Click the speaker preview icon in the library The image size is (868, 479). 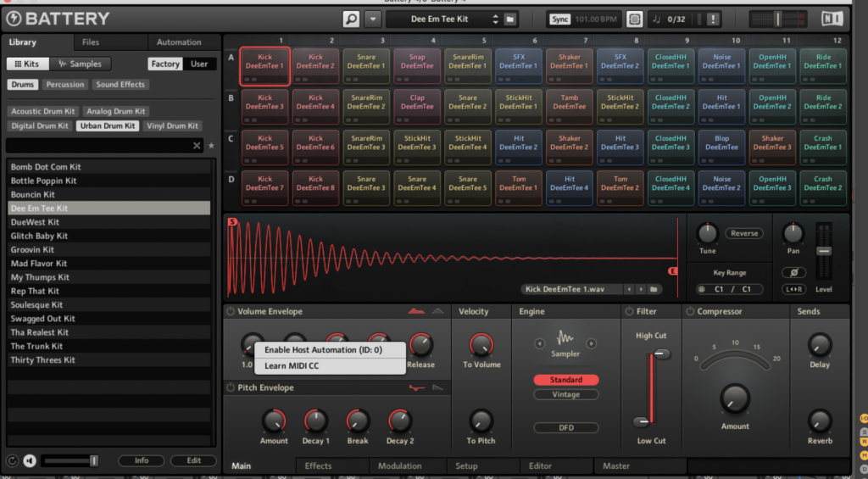click(x=30, y=461)
